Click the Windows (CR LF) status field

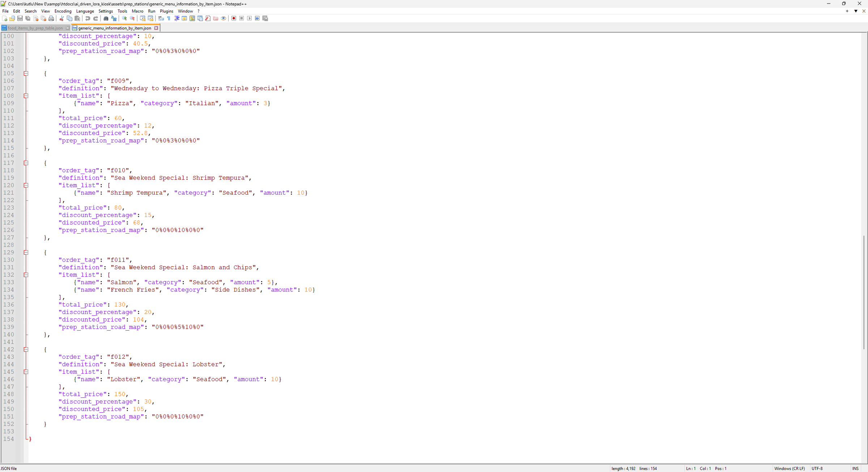[x=790, y=468]
